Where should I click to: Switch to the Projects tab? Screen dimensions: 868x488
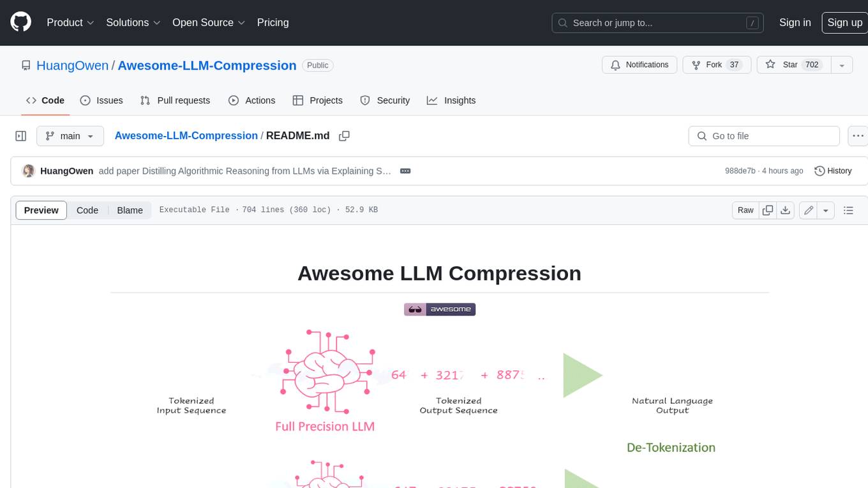(x=318, y=100)
